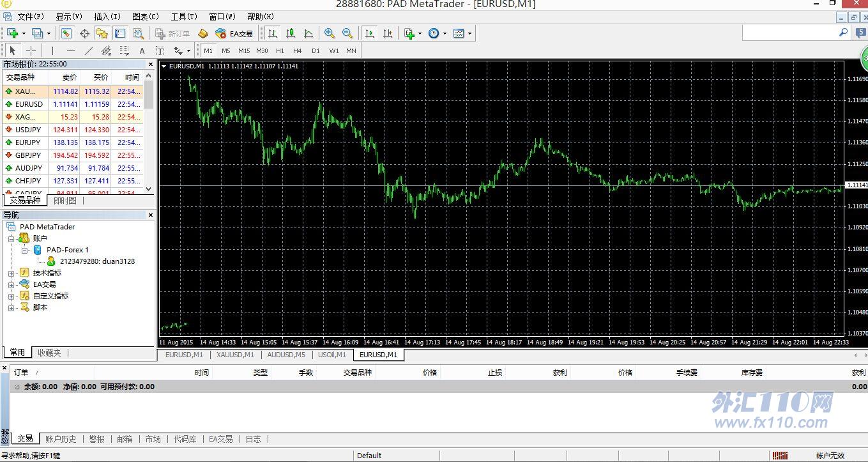Select the Equidistant Channel tool
868x462 pixels.
click(106, 50)
